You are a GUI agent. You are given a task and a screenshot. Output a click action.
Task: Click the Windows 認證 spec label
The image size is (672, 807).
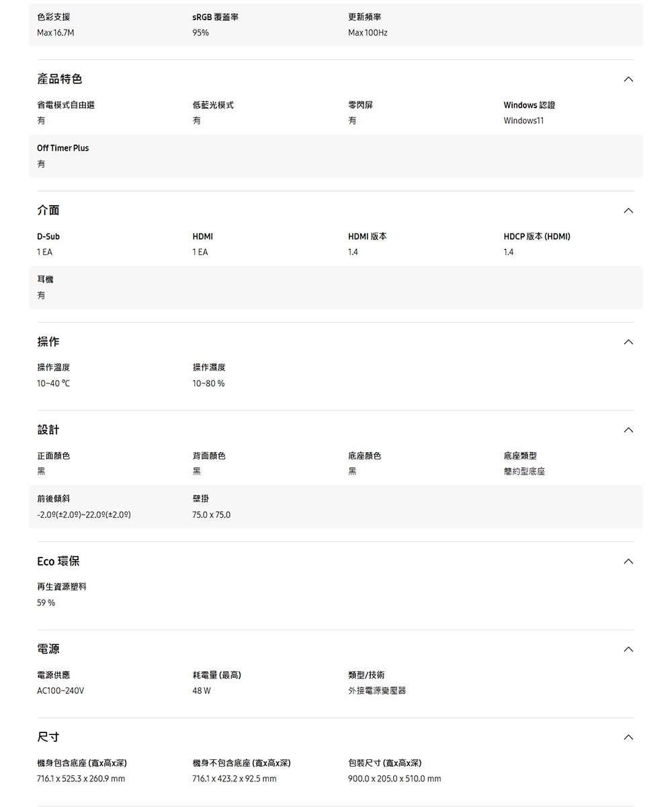529,105
